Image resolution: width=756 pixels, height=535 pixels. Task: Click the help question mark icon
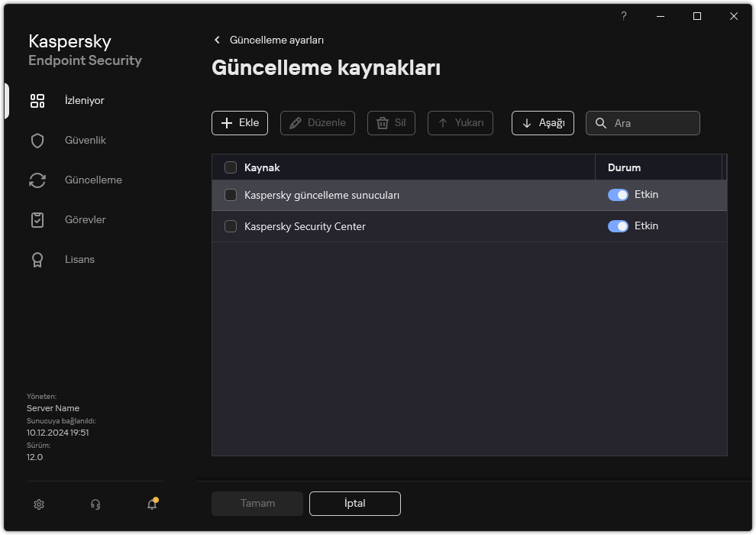point(623,16)
